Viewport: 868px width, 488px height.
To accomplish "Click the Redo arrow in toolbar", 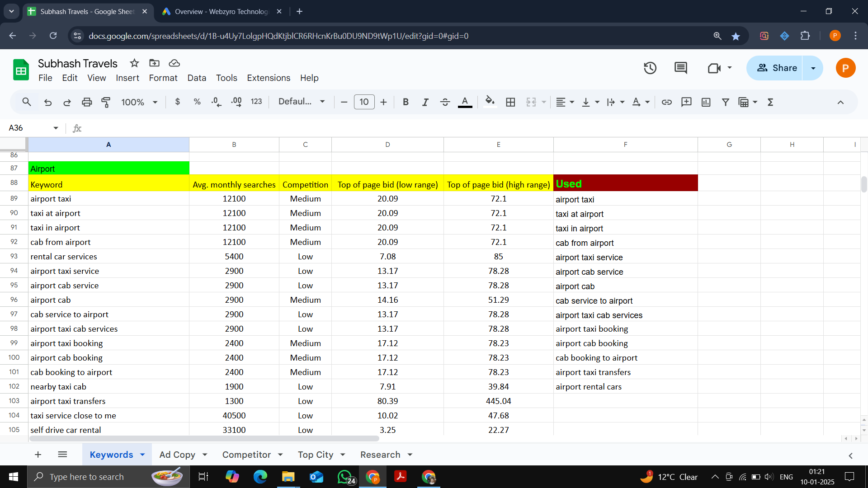I will [67, 102].
